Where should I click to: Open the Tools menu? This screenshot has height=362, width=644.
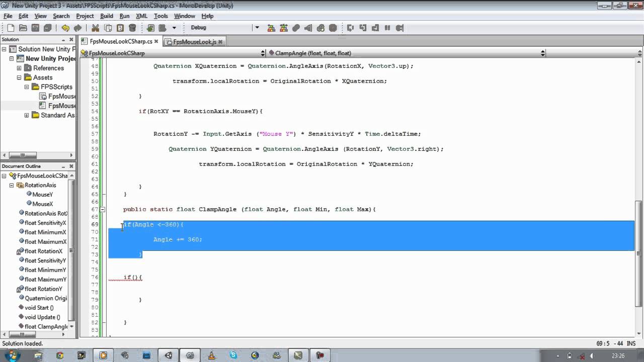tap(161, 16)
